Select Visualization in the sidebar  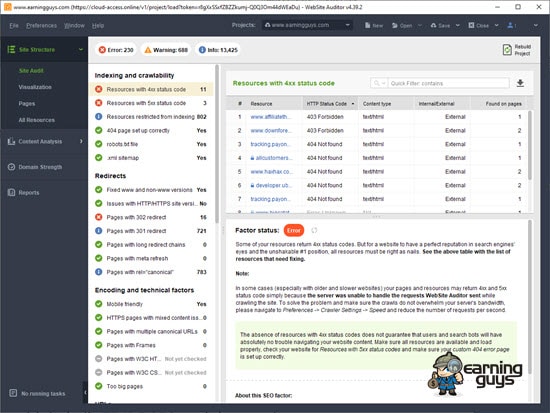click(x=35, y=87)
